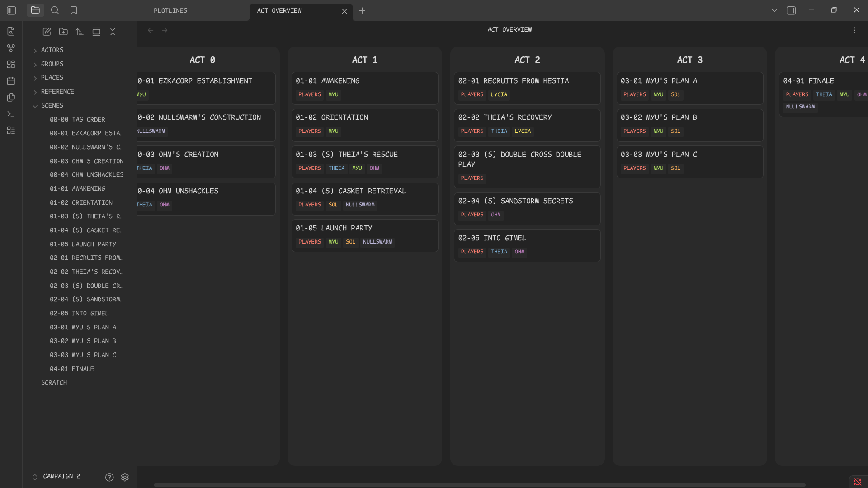
Task: Open 00-00 TAG ORDER note
Action: coord(77,120)
